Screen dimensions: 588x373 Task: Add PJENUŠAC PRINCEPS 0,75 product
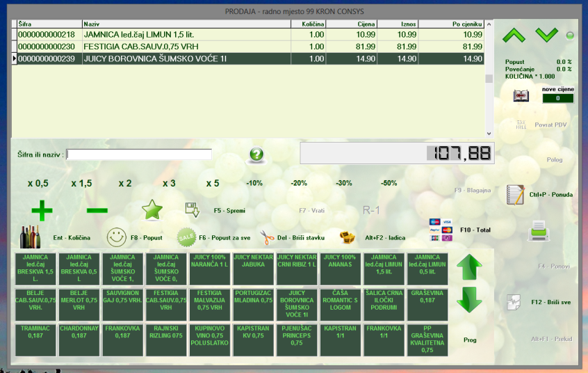(x=297, y=340)
